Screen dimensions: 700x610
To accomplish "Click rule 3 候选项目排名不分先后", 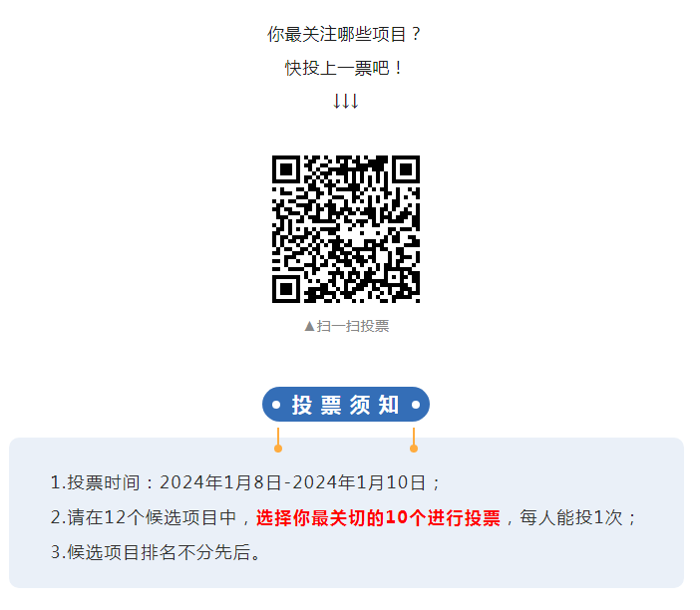I will 156,552.
